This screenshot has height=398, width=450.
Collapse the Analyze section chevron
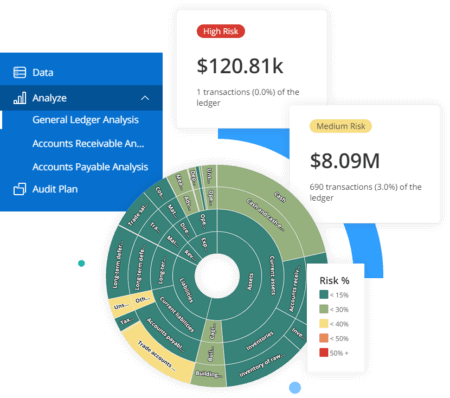[x=145, y=98]
